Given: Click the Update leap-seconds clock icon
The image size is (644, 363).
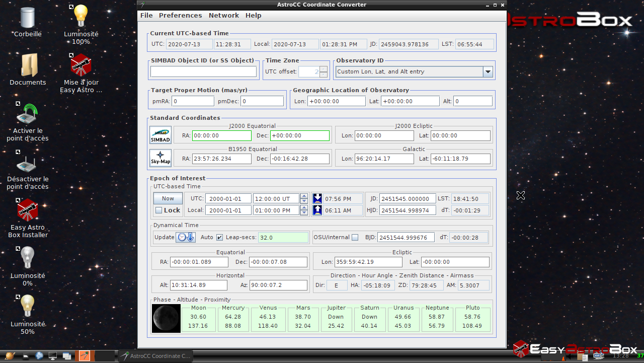Looking at the screenshot, I should 185,237.
